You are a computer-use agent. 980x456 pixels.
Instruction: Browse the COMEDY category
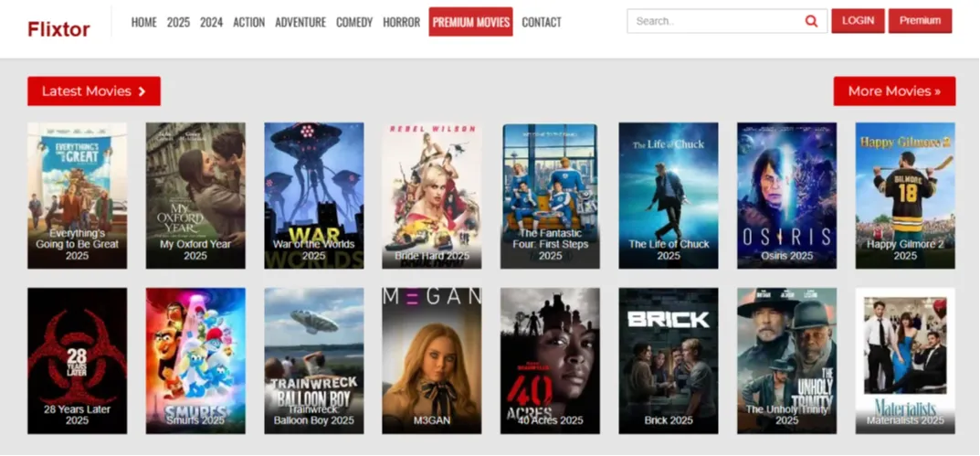354,23
